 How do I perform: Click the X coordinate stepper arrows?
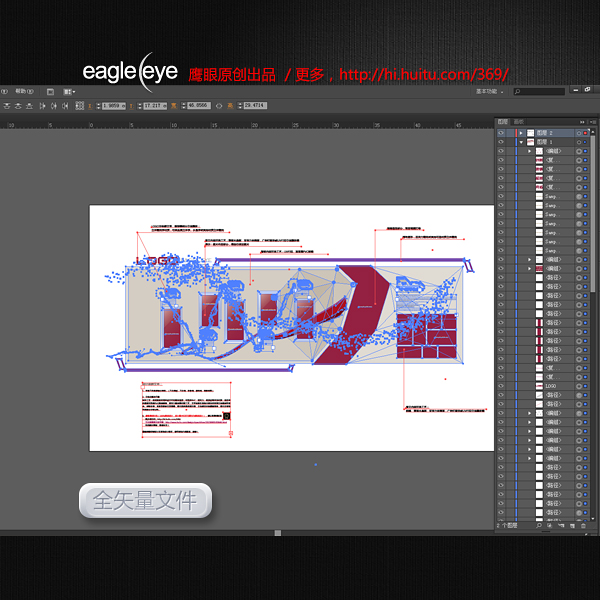point(98,106)
